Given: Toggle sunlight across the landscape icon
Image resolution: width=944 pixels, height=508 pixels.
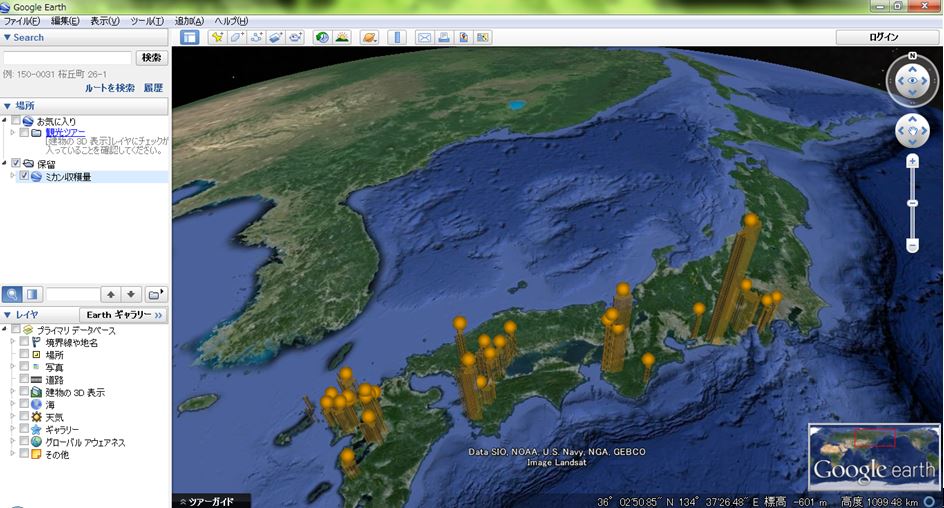Looking at the screenshot, I should (342, 37).
